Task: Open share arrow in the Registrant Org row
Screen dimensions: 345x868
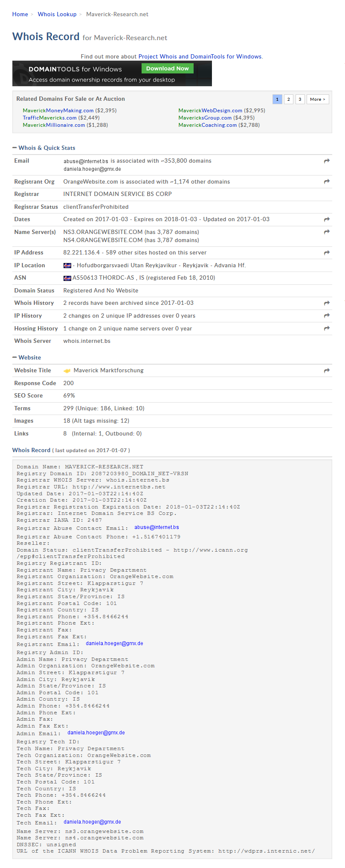Action: pos(327,181)
